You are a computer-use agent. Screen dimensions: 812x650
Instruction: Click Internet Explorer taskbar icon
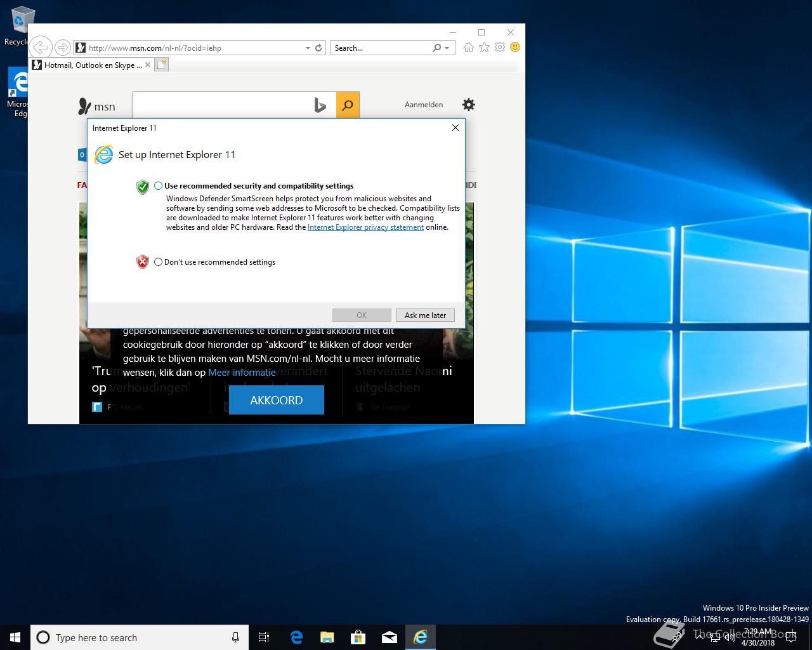421,637
